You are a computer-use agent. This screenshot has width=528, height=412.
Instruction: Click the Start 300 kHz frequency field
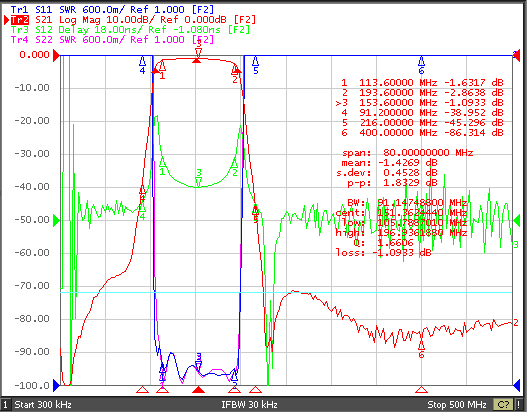pos(43,405)
